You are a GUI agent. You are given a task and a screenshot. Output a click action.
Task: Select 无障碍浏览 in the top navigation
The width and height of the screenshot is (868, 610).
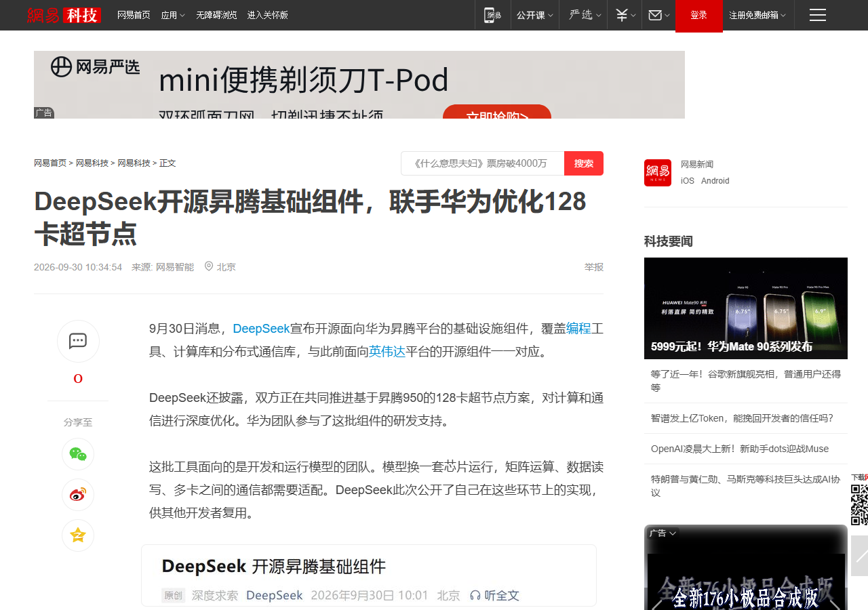[216, 15]
